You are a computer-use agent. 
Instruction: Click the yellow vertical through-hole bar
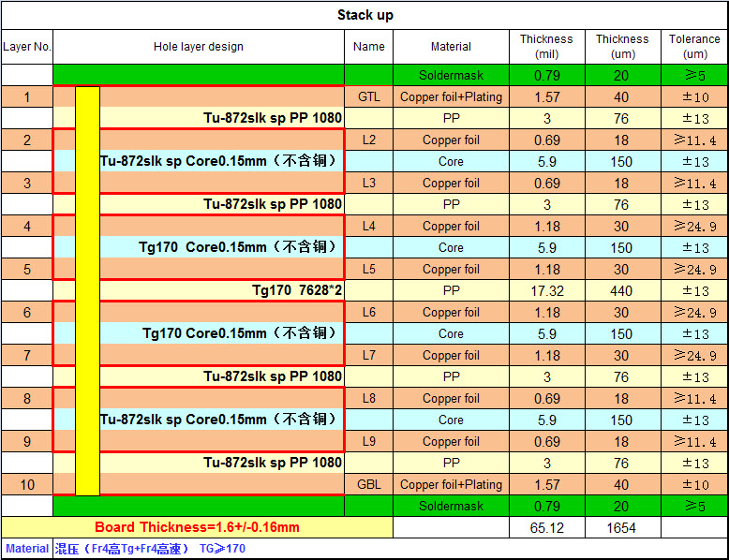87,290
